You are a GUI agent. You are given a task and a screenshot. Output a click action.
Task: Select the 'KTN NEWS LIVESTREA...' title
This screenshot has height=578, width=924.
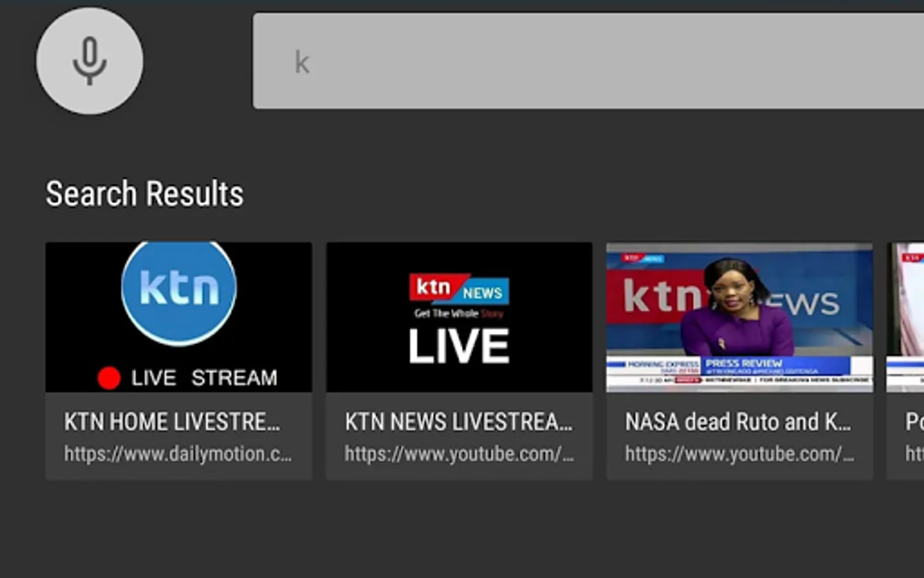[x=459, y=422]
